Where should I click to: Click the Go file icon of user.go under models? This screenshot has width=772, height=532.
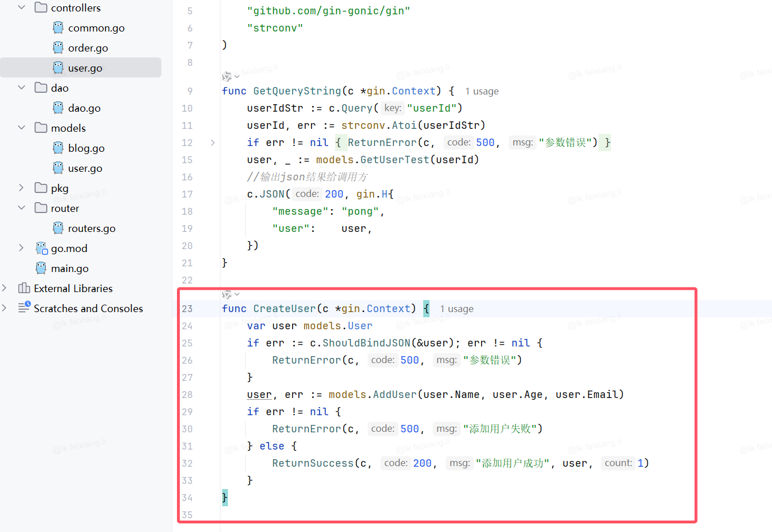pyautogui.click(x=58, y=168)
